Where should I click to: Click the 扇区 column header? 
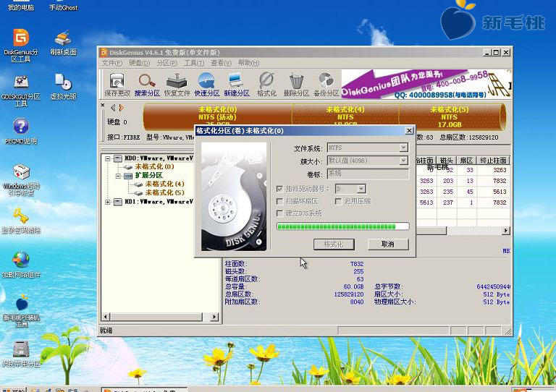(x=466, y=161)
